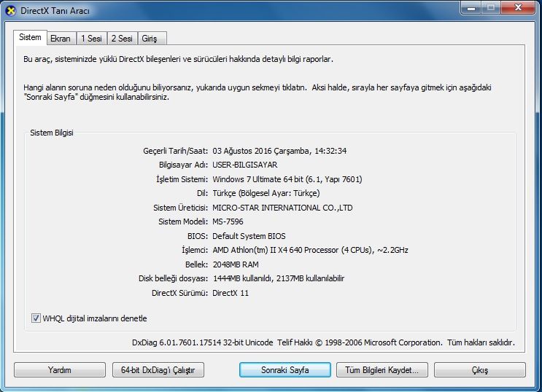Click the Geçerli Tarih/Saat label
Image resolution: width=542 pixels, height=392 pixels.
pos(176,151)
